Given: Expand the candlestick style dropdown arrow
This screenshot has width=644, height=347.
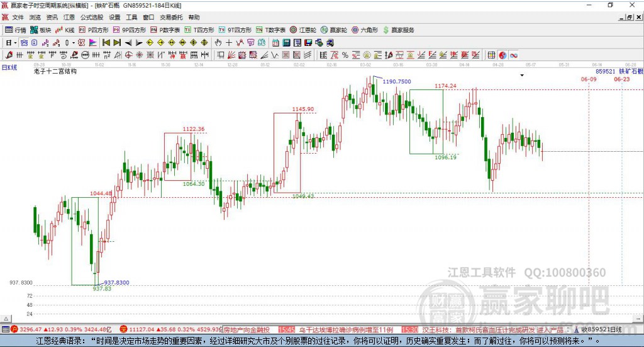Looking at the screenshot, I should pos(74,43).
